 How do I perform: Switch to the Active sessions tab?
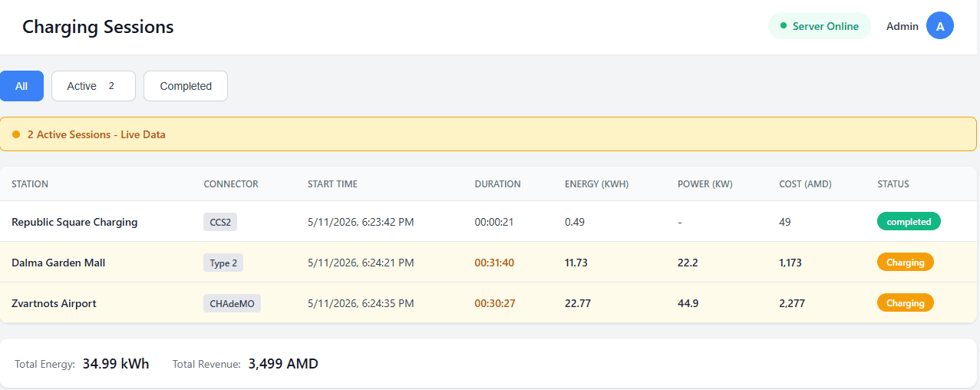(94, 86)
